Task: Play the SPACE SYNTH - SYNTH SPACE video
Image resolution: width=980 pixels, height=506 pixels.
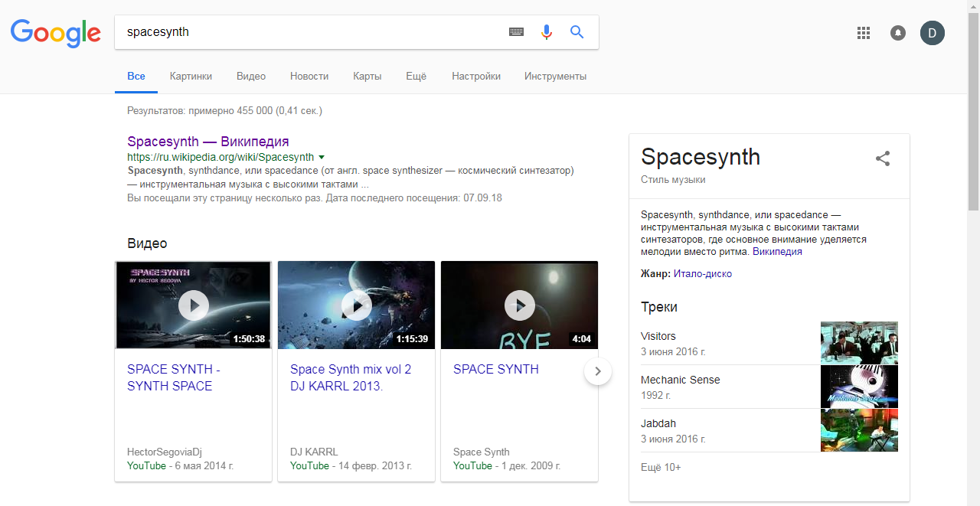Action: (x=194, y=305)
